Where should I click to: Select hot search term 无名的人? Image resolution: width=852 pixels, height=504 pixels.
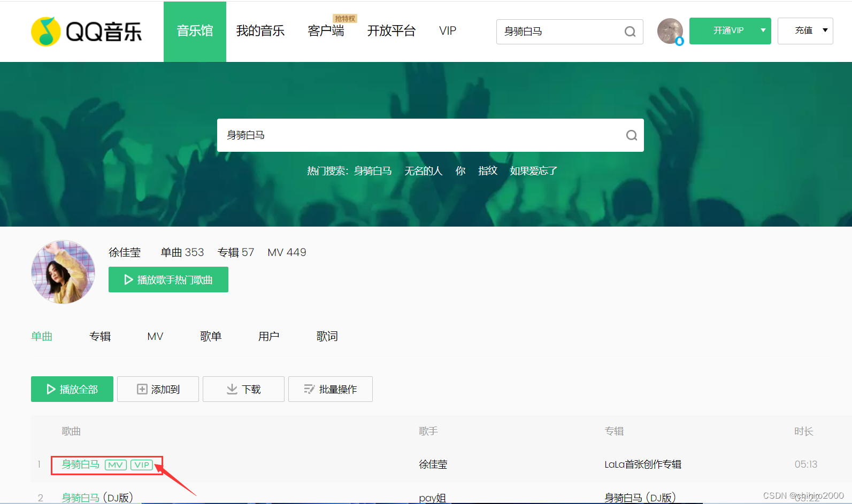click(424, 171)
